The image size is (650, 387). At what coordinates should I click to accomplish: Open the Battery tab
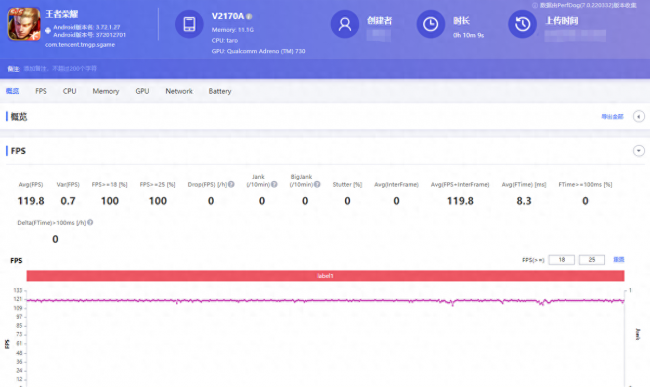220,91
